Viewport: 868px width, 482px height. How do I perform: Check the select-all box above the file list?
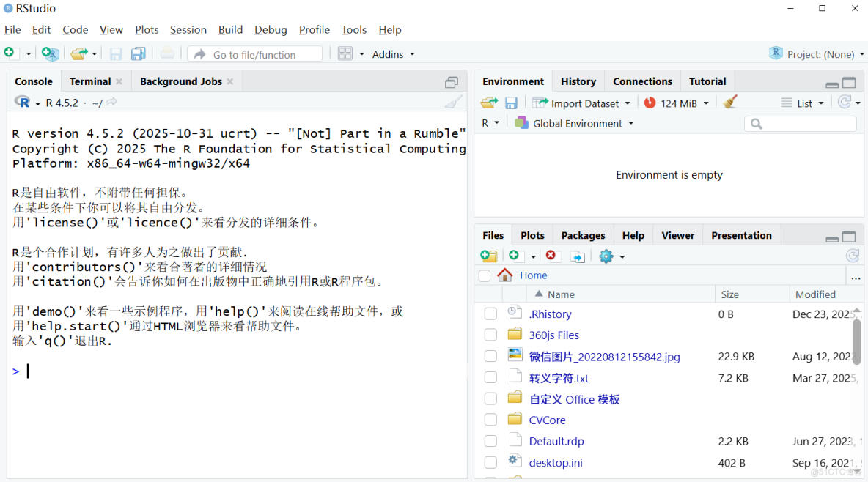pos(485,275)
